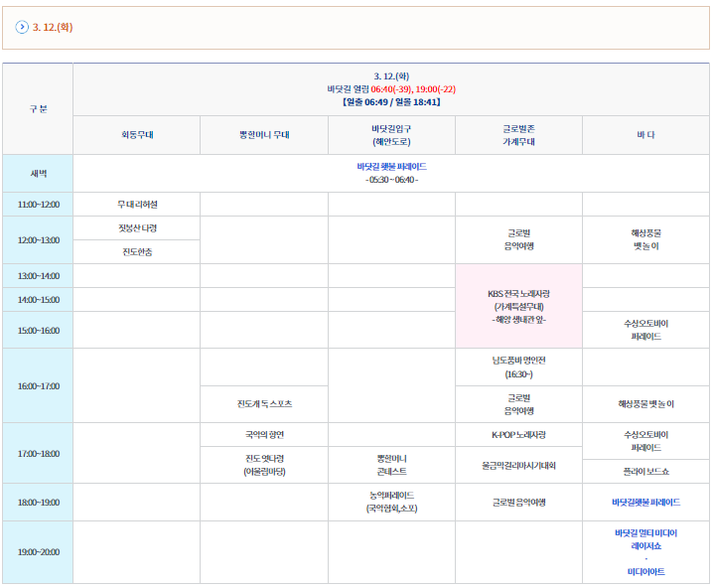
Task: Select the "짓봉산타령" cell
Action: tap(137, 228)
